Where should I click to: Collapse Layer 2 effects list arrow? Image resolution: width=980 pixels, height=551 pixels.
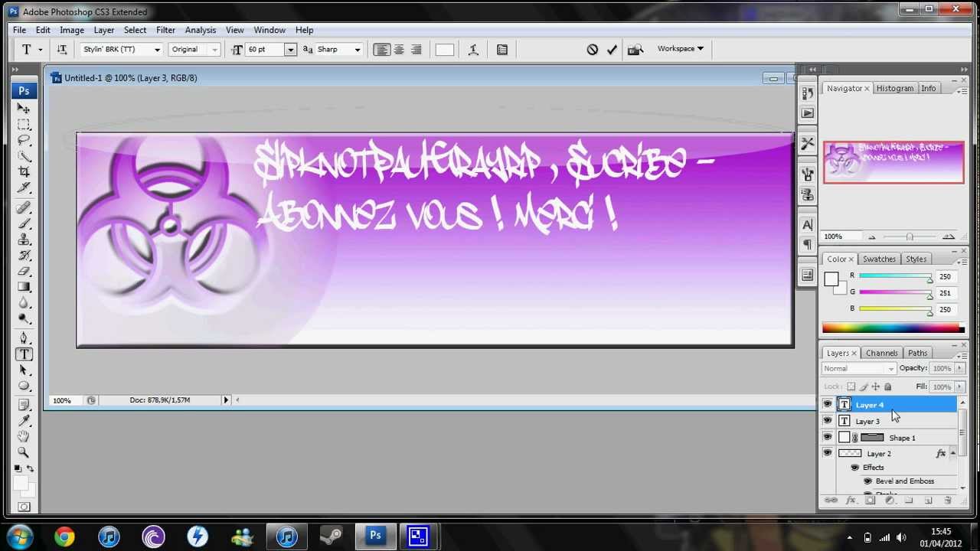[952, 454]
